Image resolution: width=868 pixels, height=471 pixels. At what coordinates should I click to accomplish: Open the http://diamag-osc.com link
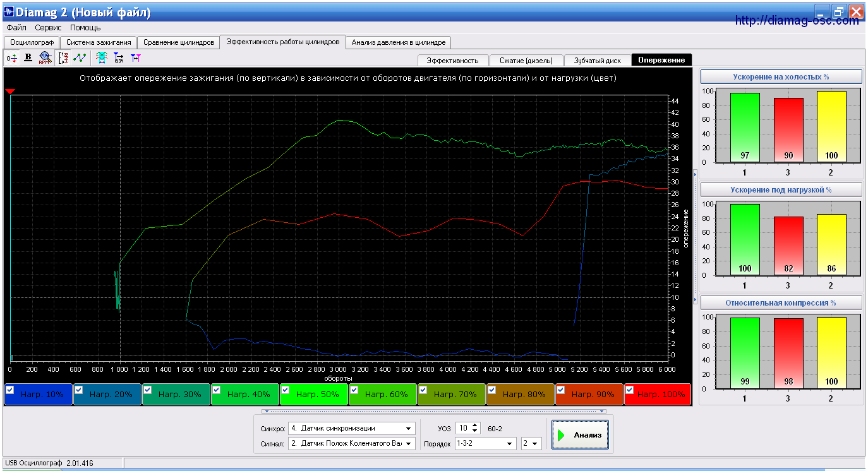pos(797,20)
